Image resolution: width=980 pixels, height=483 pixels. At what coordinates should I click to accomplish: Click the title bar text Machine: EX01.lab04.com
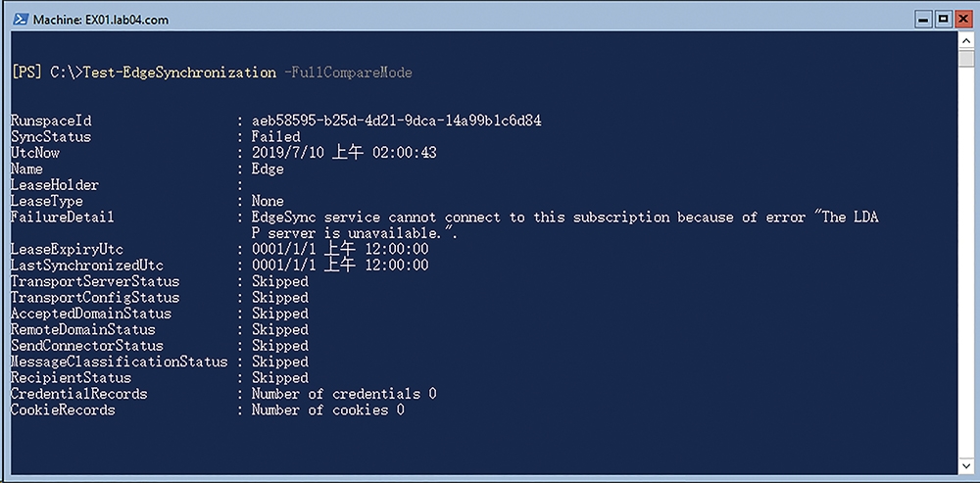pos(101,20)
